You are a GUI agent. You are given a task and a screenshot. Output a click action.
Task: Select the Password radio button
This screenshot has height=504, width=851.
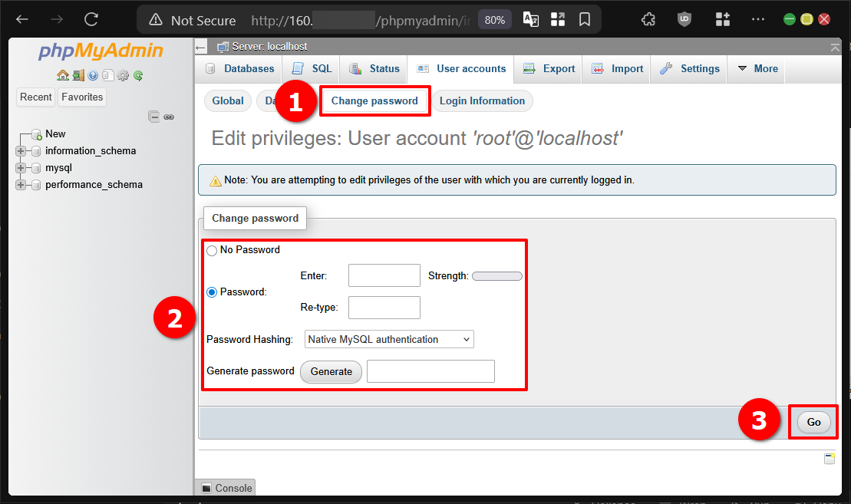pos(212,291)
